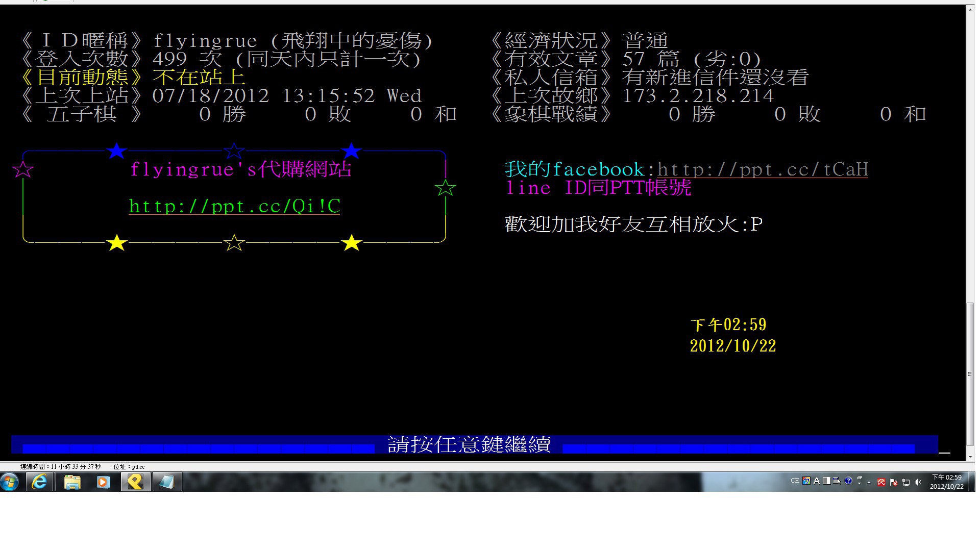Show hidden tray icons with the up arrow
The image size is (980, 551).
point(869,482)
